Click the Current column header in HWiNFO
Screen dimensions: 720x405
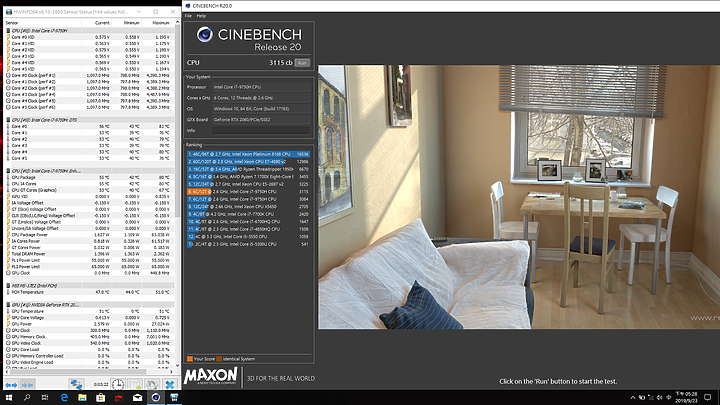(96, 22)
